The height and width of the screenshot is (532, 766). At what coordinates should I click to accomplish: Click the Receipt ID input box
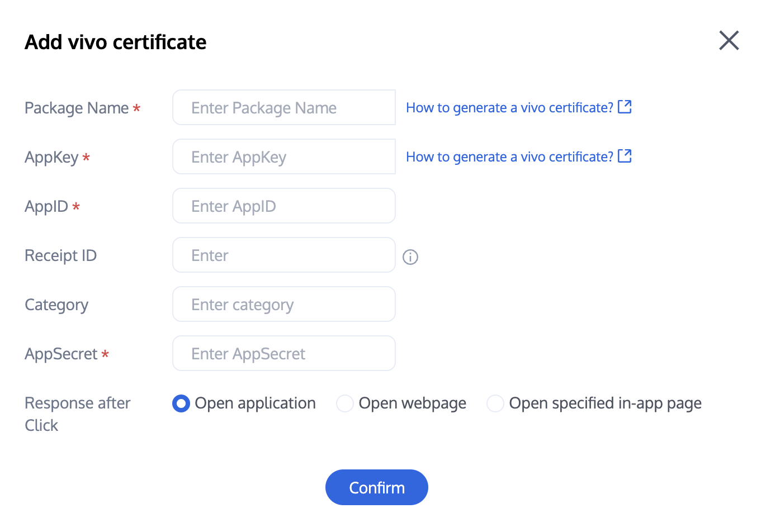coord(284,255)
